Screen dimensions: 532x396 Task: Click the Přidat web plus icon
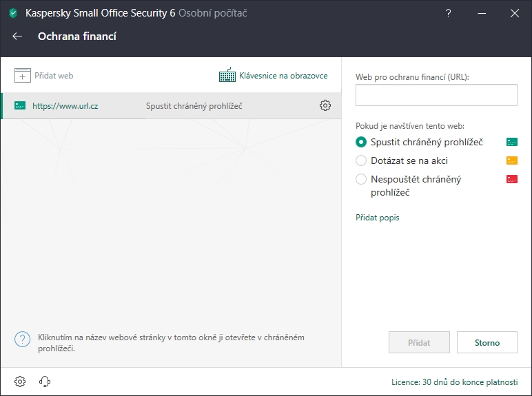[x=23, y=76]
